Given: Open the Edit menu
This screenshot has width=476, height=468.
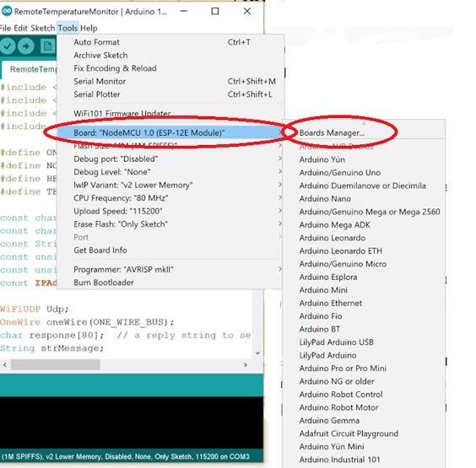Looking at the screenshot, I should 20,28.
